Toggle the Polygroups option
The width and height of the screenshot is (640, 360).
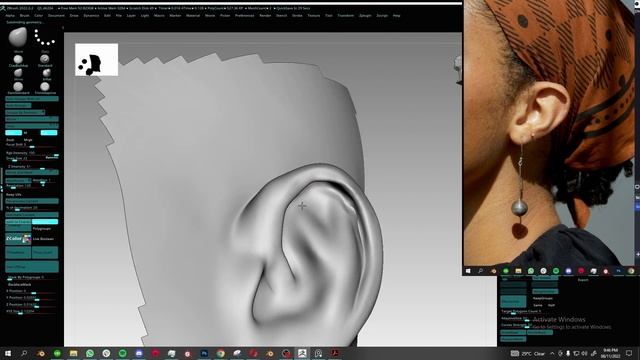coord(42,229)
